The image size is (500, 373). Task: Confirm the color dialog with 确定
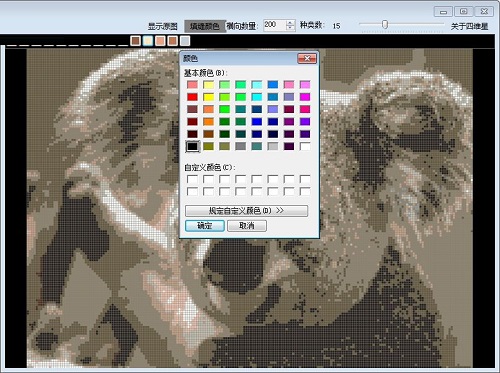(x=205, y=226)
